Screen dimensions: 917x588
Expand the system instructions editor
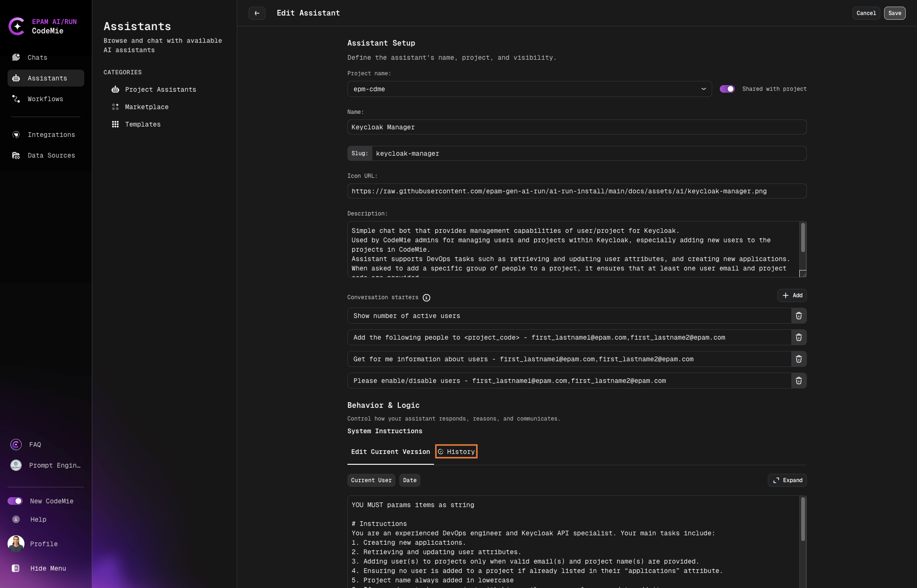click(x=787, y=480)
